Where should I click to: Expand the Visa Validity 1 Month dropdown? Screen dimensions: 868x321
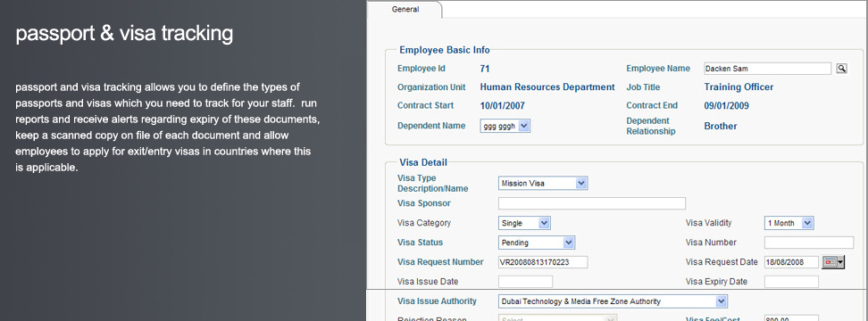(789, 223)
